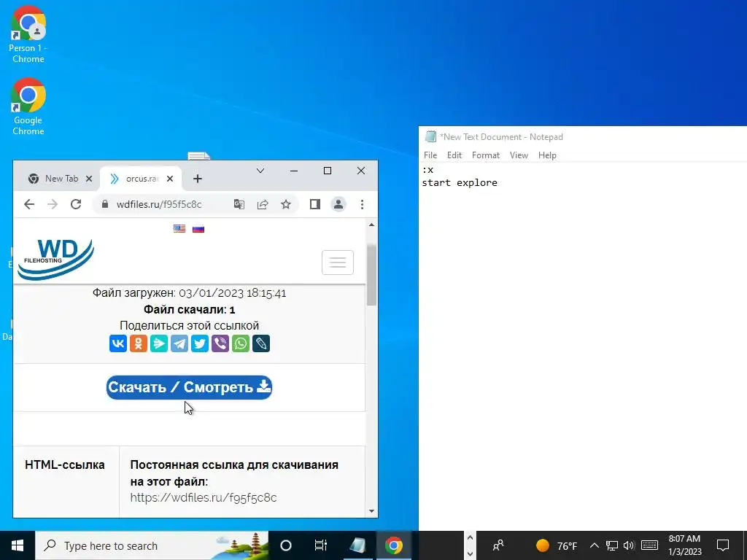Screen dimensions: 747x560
Task: Open Chrome three-dot menu
Action: 362,204
